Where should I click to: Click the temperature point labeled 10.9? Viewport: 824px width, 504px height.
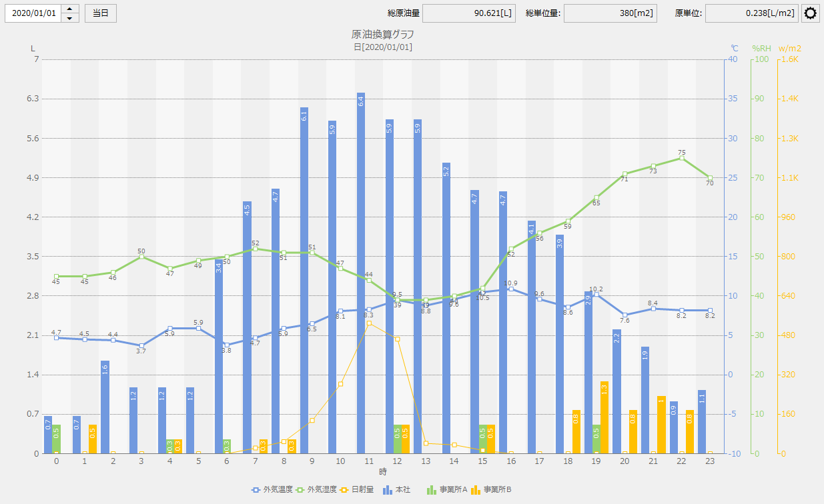[511, 289]
